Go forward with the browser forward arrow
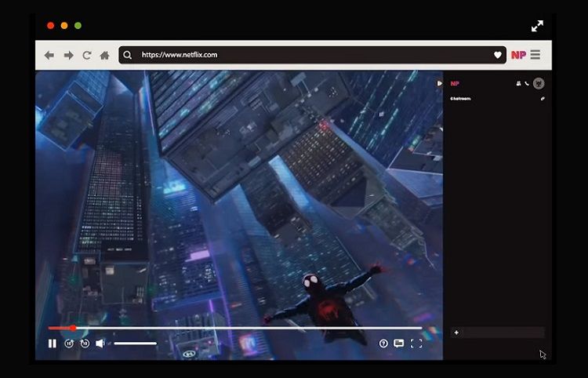 [x=69, y=56]
